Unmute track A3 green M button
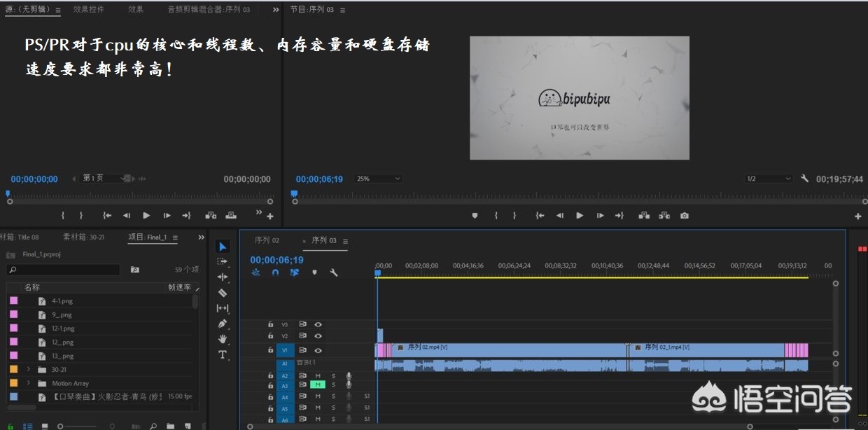Screen dimensions: 868x430 click(318, 384)
